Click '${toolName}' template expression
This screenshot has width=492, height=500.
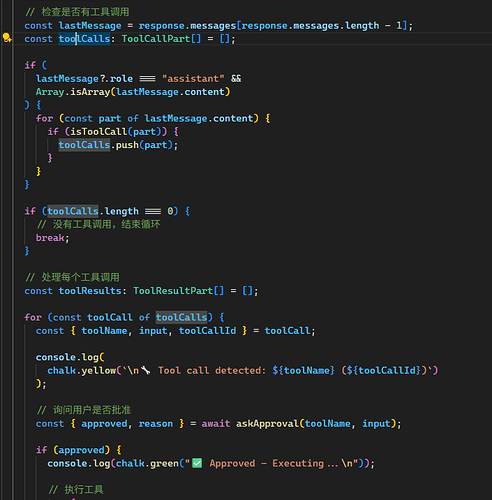303,370
